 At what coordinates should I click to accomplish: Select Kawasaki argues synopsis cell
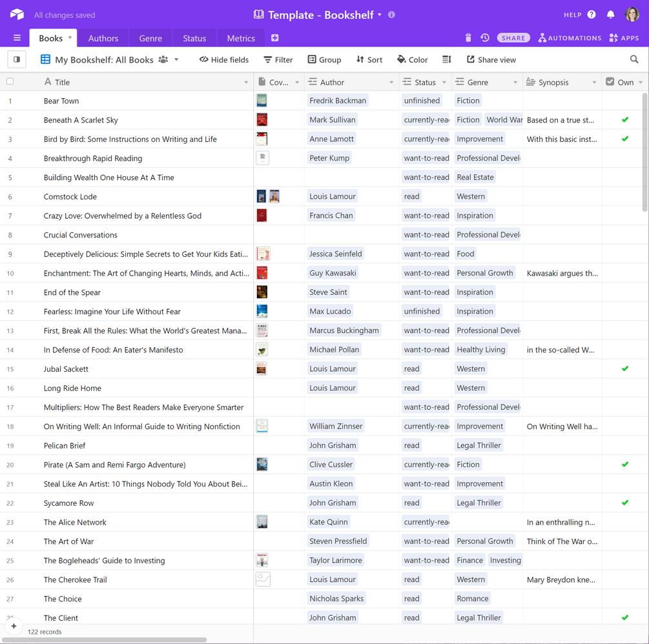(562, 273)
